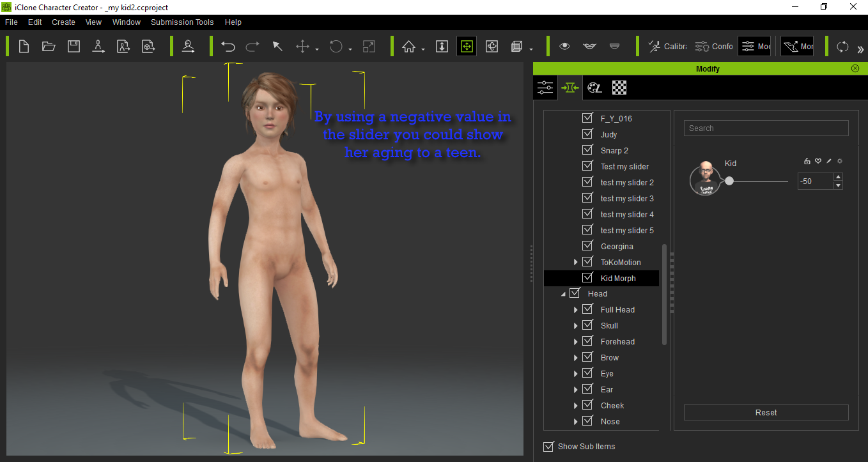This screenshot has width=868, height=462.
Task: Click the highlighted pan camera icon
Action: tap(467, 46)
